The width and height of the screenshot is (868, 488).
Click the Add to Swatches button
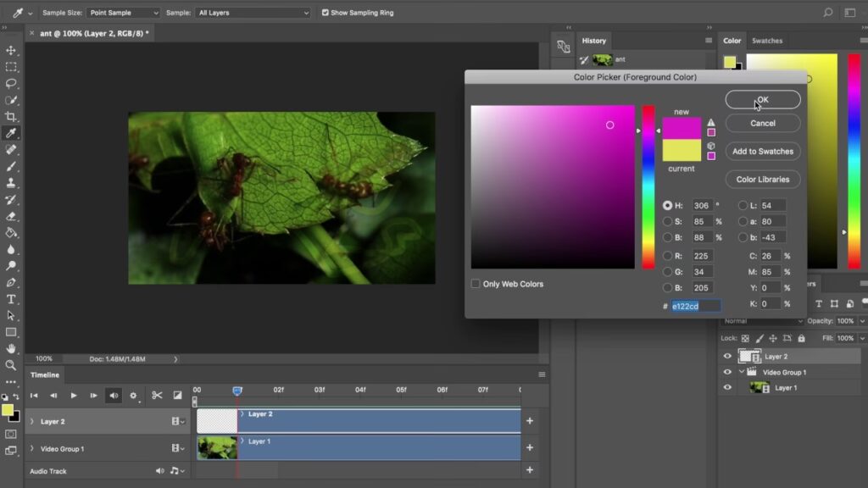point(763,152)
